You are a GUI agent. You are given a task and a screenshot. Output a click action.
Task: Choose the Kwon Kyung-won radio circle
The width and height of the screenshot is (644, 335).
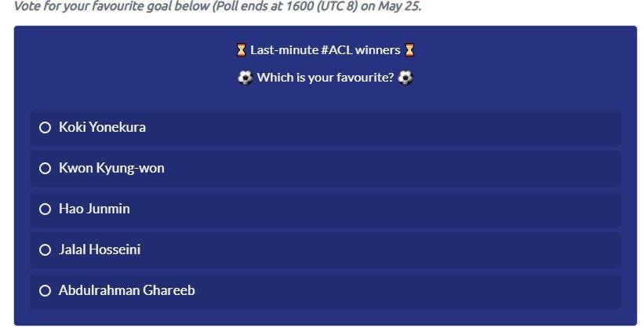pos(45,169)
